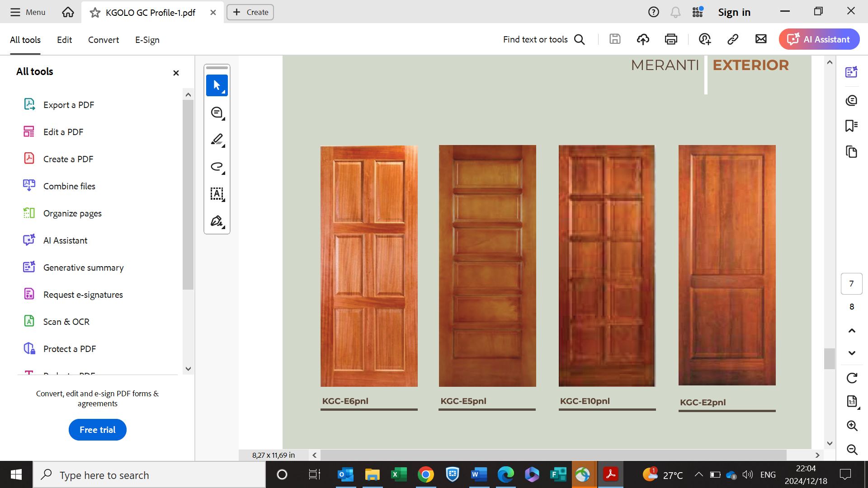The width and height of the screenshot is (868, 488).
Task: Open the bookmarks panel icon
Action: [851, 126]
